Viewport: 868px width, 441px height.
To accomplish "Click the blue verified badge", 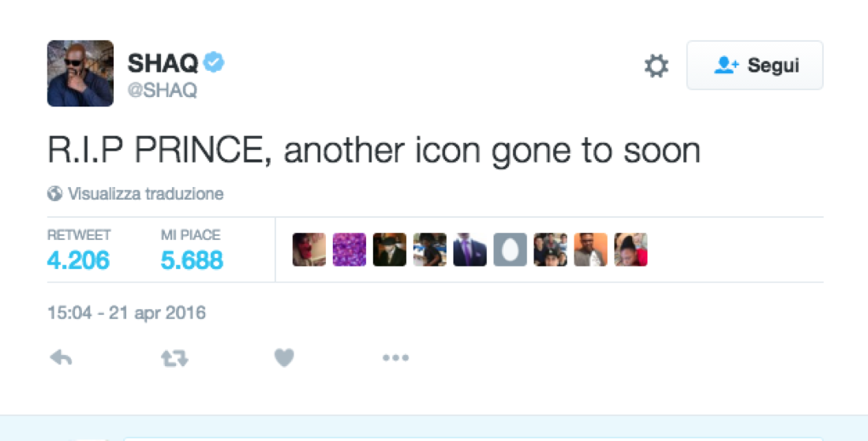I will point(214,62).
